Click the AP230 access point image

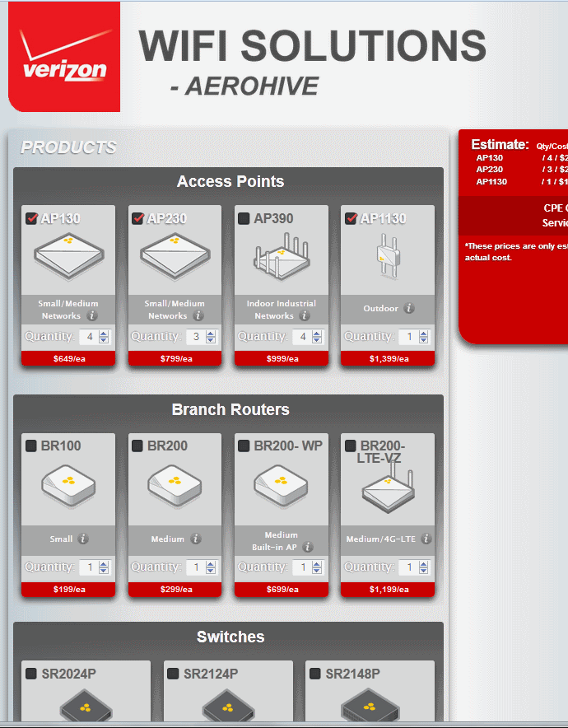(175, 256)
